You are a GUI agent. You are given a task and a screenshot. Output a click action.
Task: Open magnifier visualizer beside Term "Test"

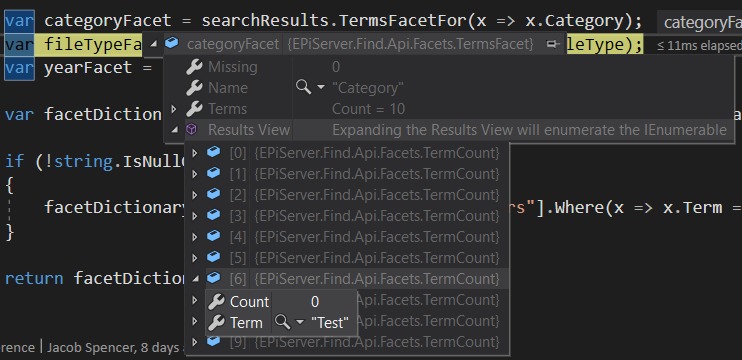tap(282, 323)
